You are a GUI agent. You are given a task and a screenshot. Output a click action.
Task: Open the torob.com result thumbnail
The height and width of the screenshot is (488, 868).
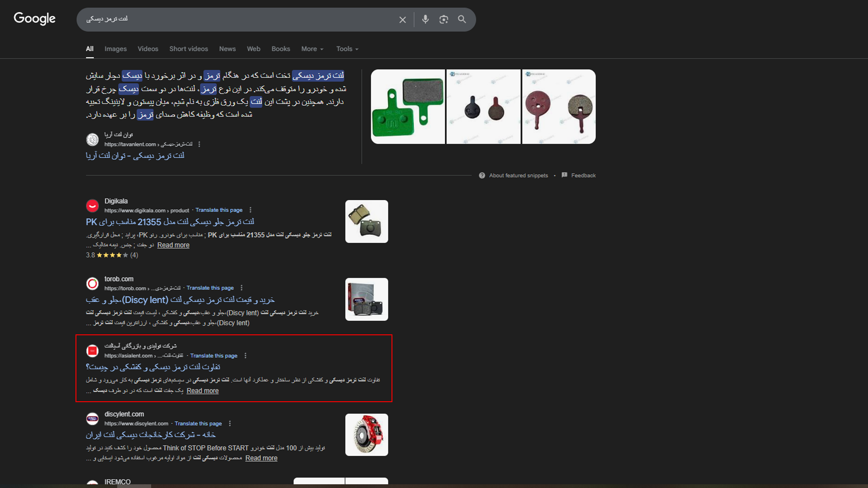pos(367,299)
